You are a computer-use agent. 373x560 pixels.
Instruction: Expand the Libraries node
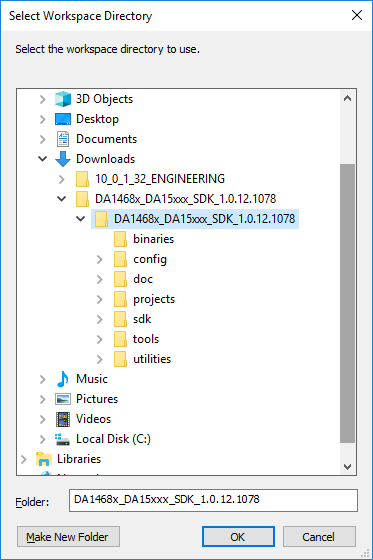24,459
